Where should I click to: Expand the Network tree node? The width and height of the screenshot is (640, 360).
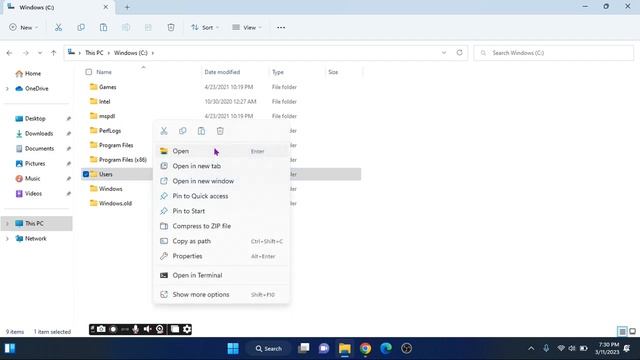pyautogui.click(x=7, y=239)
